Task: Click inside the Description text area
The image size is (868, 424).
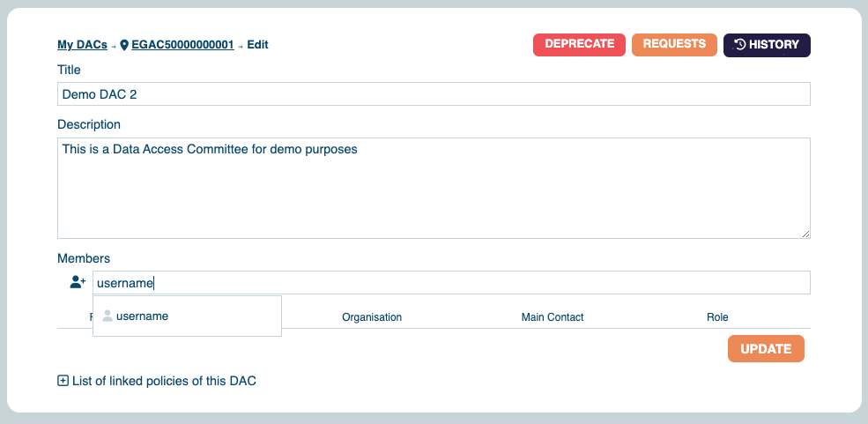Action: (434, 188)
